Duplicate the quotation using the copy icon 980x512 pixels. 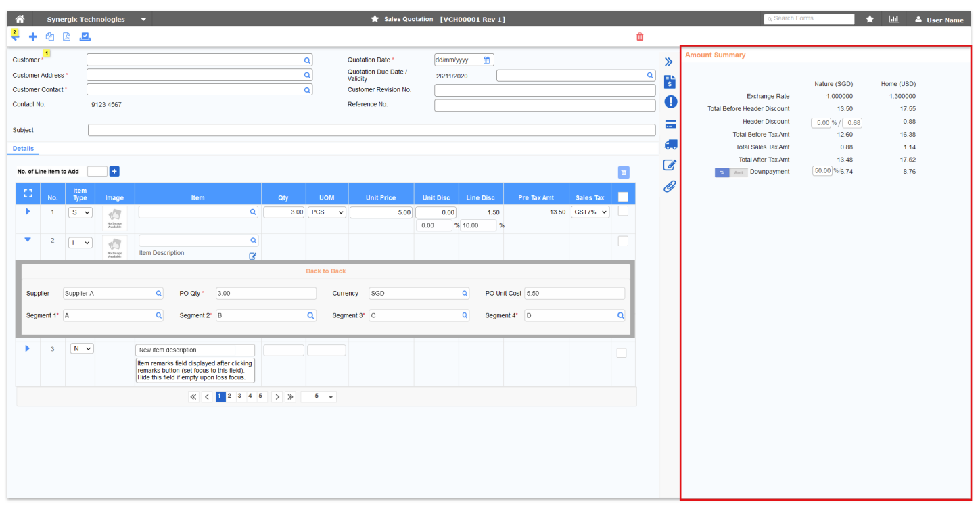click(x=49, y=37)
